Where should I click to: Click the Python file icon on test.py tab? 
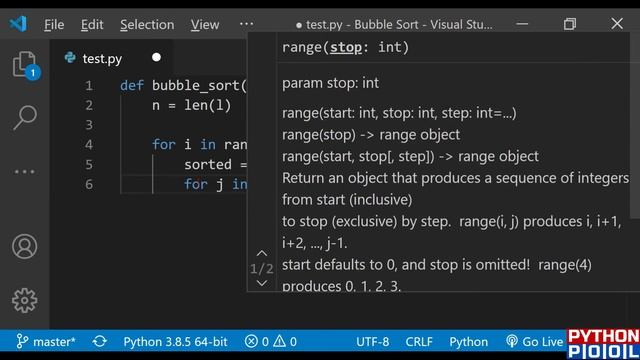coord(70,58)
